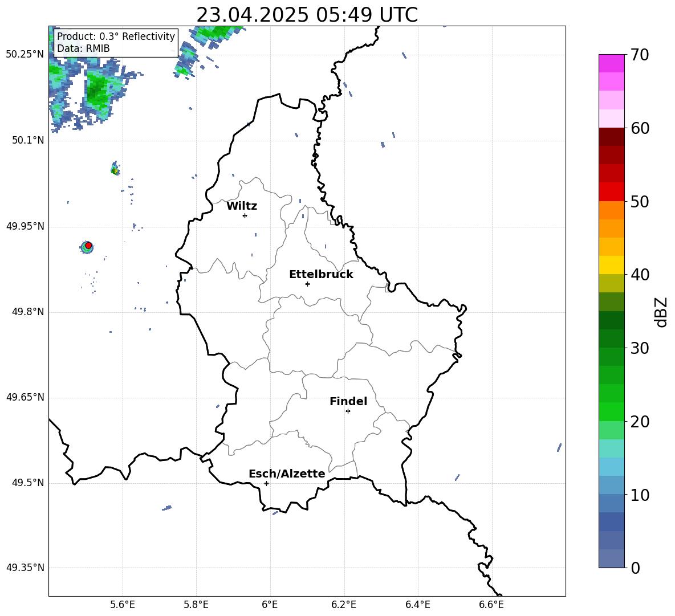This screenshot has height=616, width=675.
Task: Click the 49.95°N latitude label
Action: tap(25, 226)
